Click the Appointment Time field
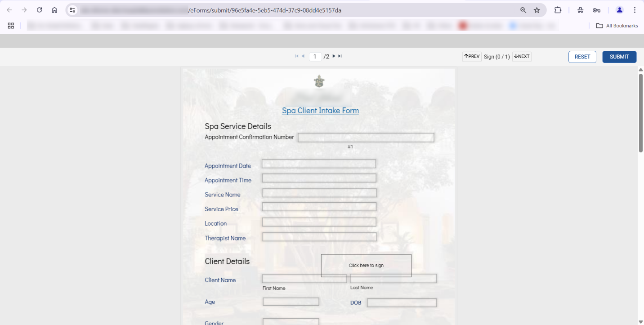Image resolution: width=644 pixels, height=325 pixels. click(x=319, y=178)
